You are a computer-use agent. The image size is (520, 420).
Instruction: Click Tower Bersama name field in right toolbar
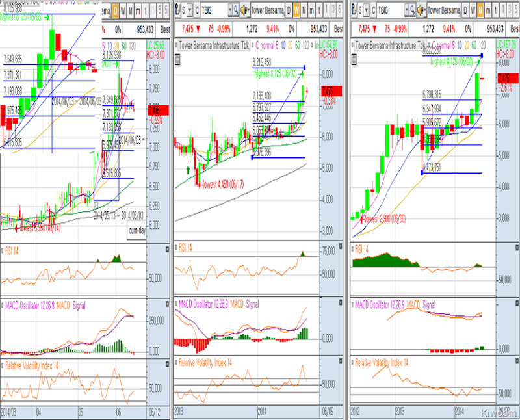click(x=444, y=10)
